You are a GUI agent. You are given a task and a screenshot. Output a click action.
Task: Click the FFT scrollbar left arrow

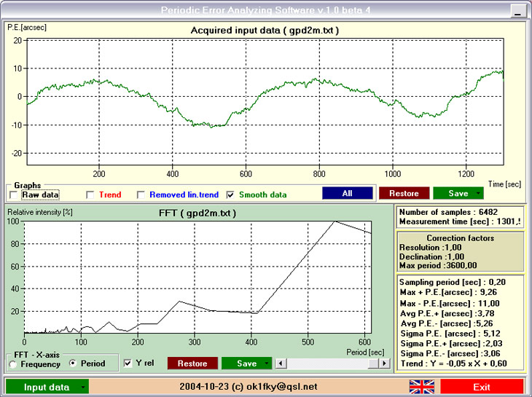click(x=281, y=363)
